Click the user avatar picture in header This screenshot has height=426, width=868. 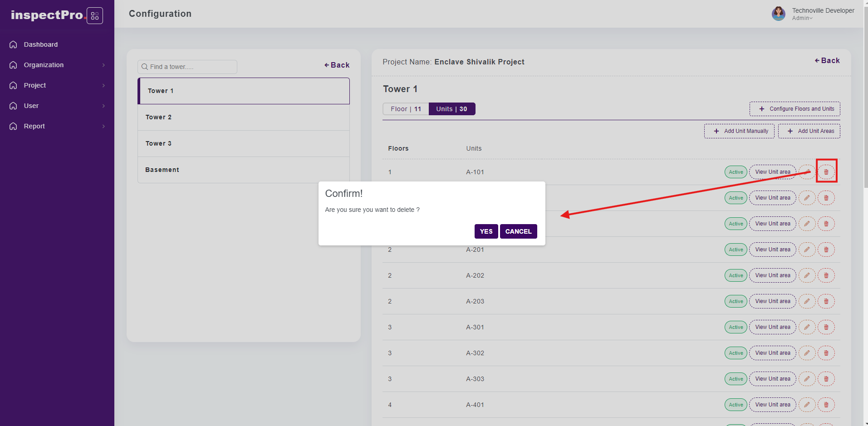click(x=778, y=14)
